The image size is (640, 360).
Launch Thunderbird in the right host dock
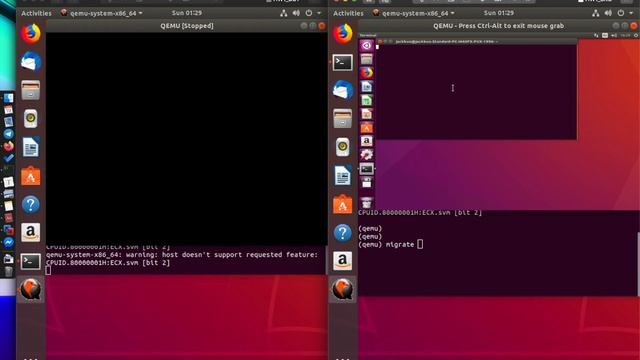pos(342,90)
